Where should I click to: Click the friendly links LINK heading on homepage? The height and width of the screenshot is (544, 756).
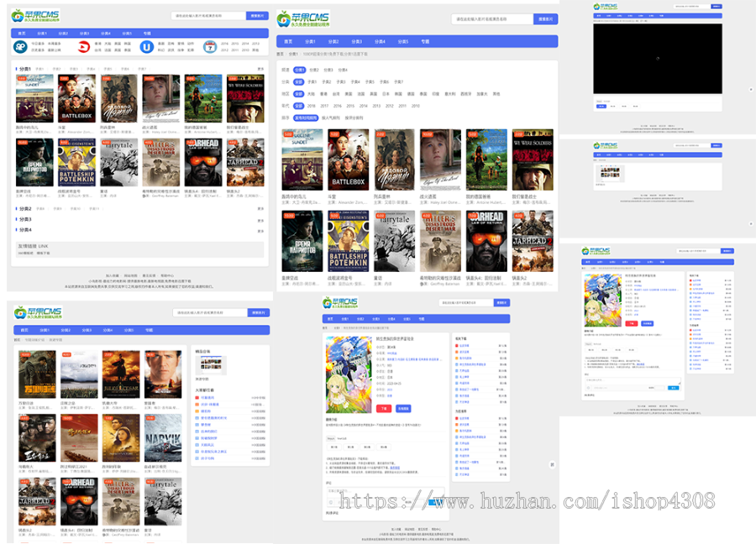pyautogui.click(x=33, y=246)
